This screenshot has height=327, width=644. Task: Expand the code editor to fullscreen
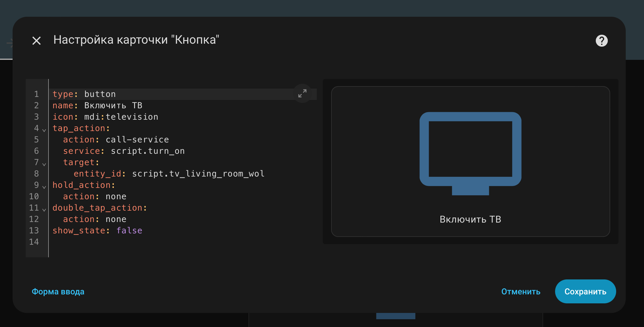click(302, 93)
